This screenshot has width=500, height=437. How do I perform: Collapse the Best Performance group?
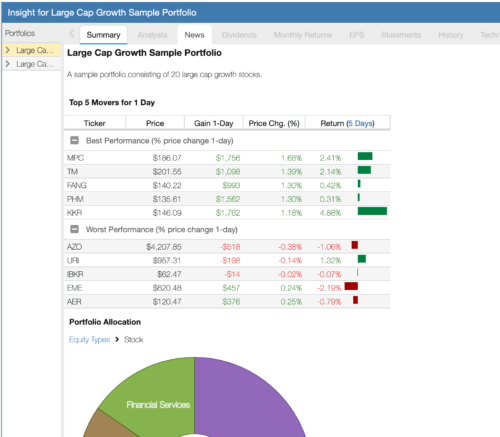(74, 140)
